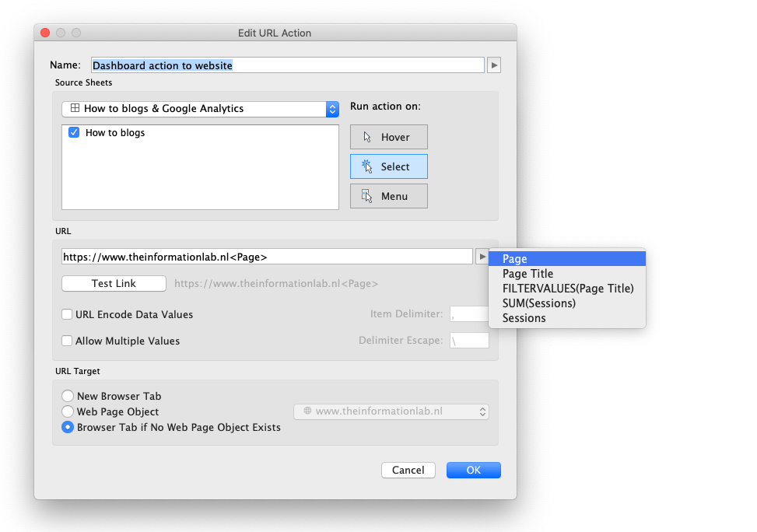Viewport: 757px width, 532px height.
Task: Click the insert arrow beside Name field
Action: pyautogui.click(x=494, y=65)
